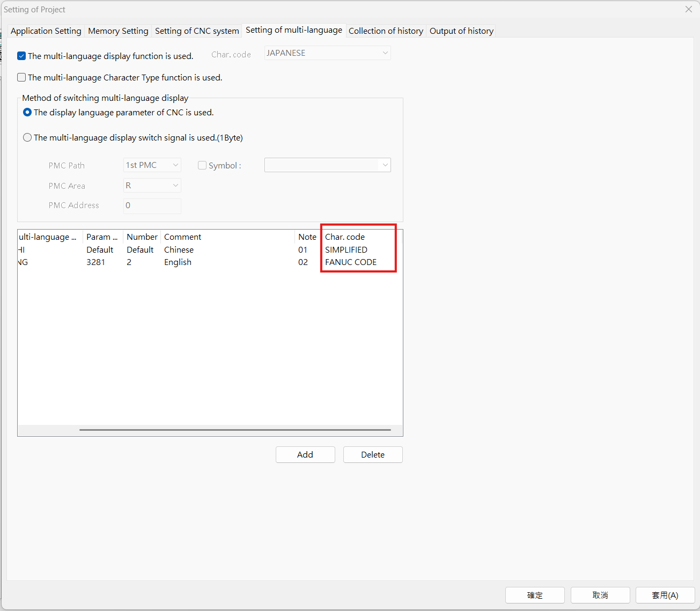Viewport: 700px width, 611px height.
Task: Enable the Symbol checkbox
Action: (202, 165)
